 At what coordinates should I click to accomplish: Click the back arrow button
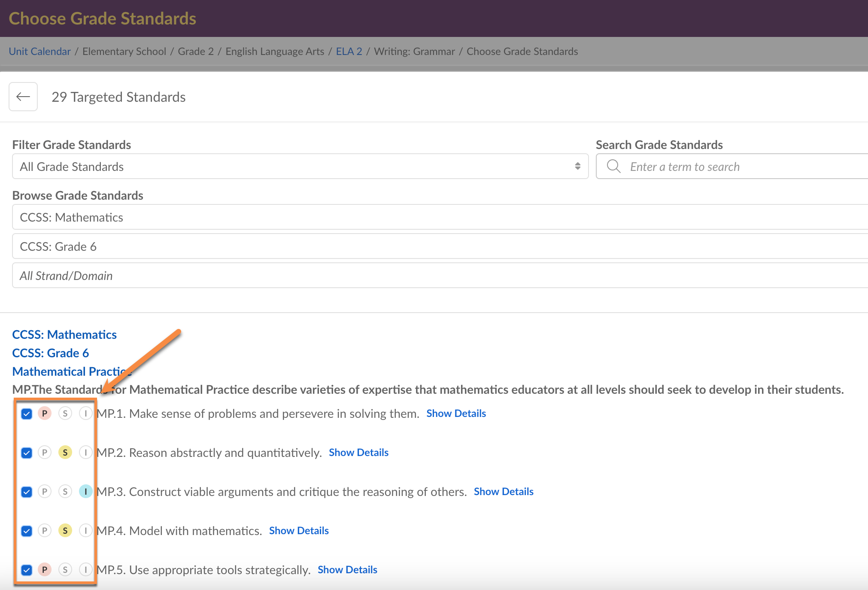(x=23, y=97)
